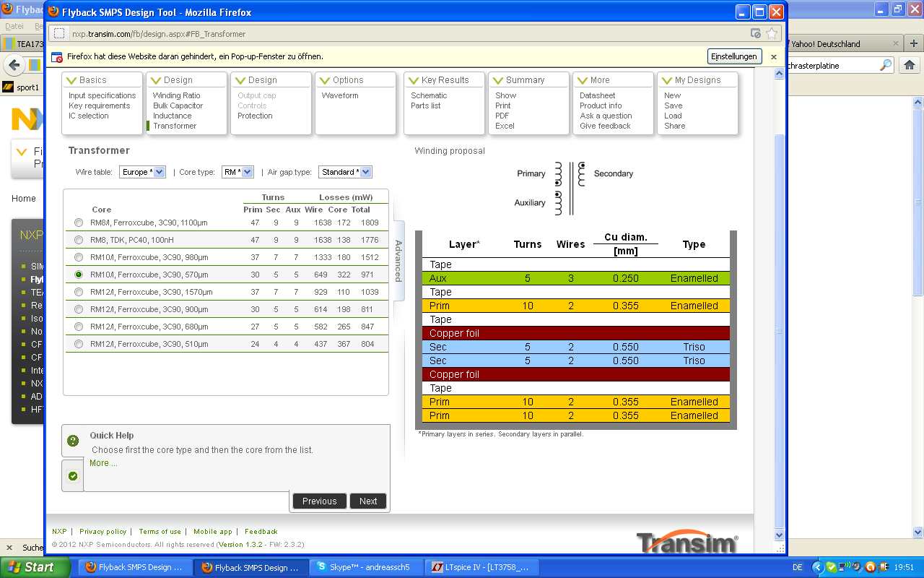Click the search magnifier in background Firefox window
This screenshot has height=578, width=924.
tap(886, 65)
